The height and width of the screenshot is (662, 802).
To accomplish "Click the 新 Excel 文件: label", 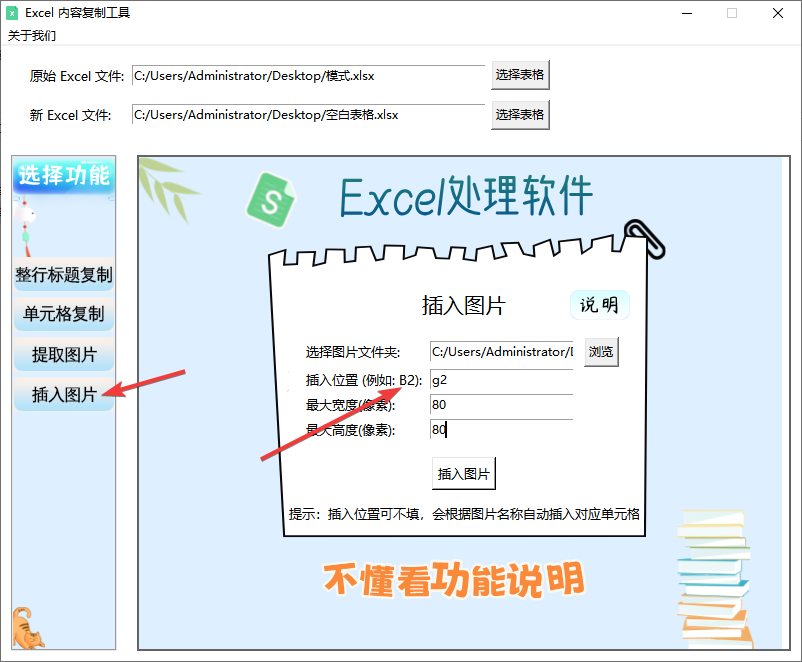I will point(70,116).
